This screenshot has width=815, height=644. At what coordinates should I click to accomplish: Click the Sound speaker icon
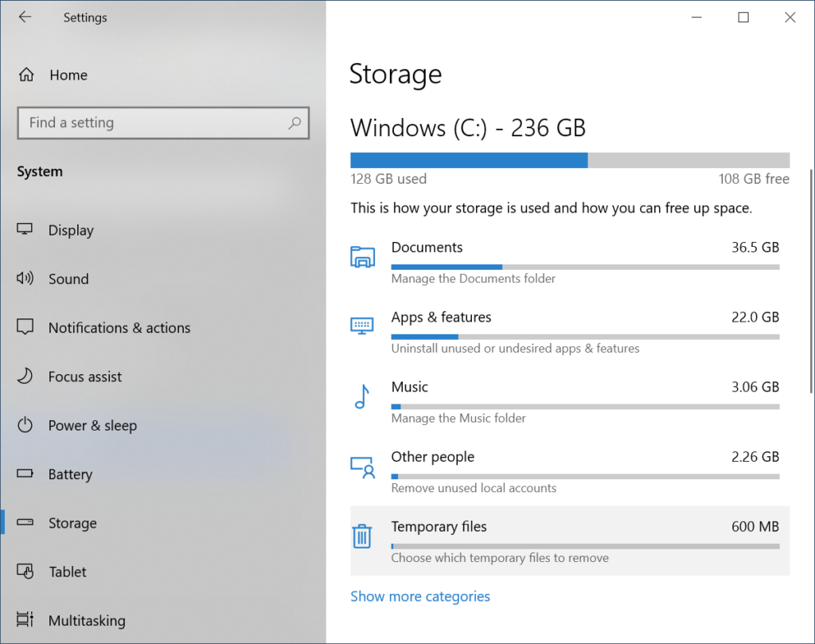coord(25,278)
